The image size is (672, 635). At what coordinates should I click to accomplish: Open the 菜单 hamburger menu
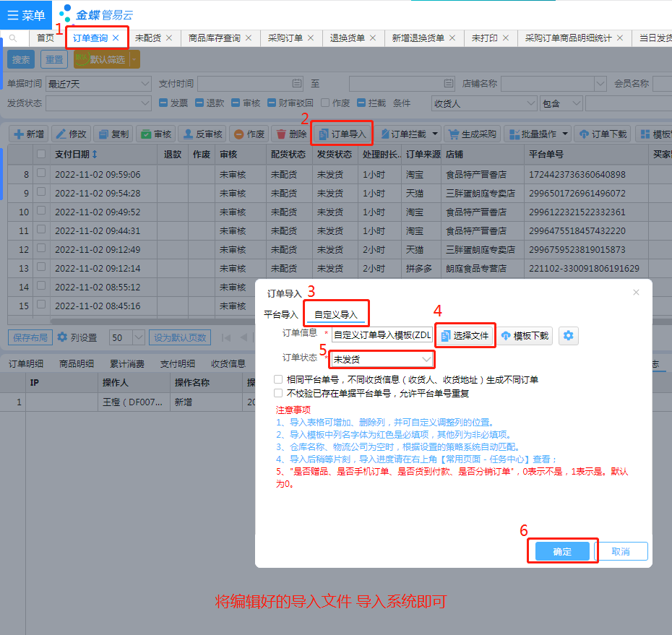click(26, 15)
